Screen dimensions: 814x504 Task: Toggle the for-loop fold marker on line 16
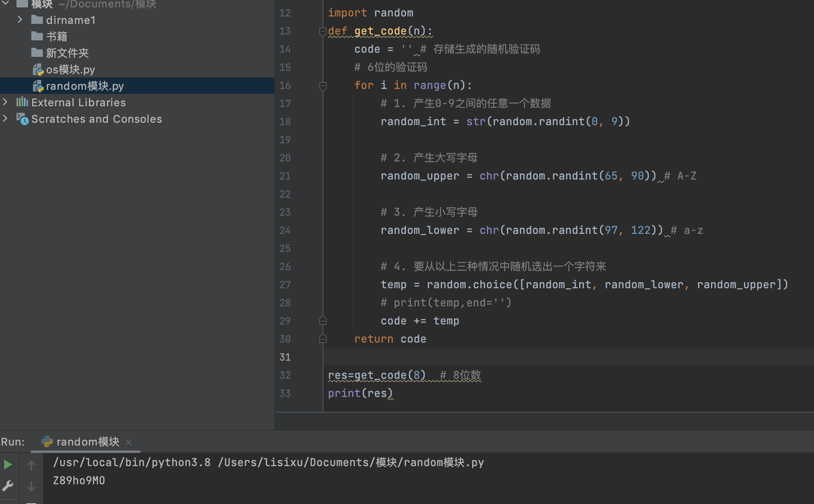323,86
